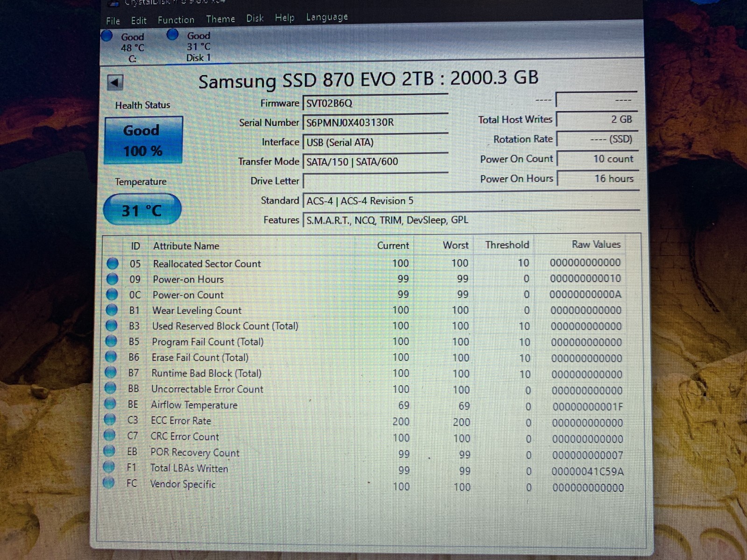Image resolution: width=747 pixels, height=560 pixels.
Task: Click raw value 000000000007
Action: click(x=587, y=455)
